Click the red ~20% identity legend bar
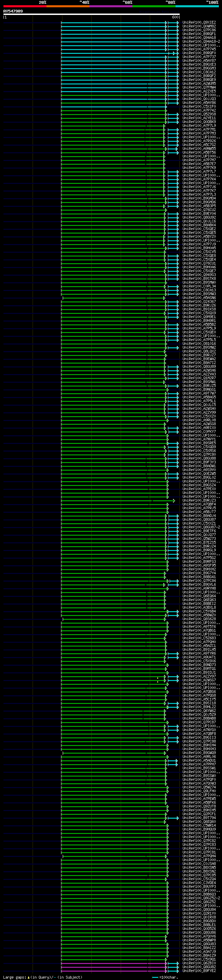 click(x=25, y=7)
